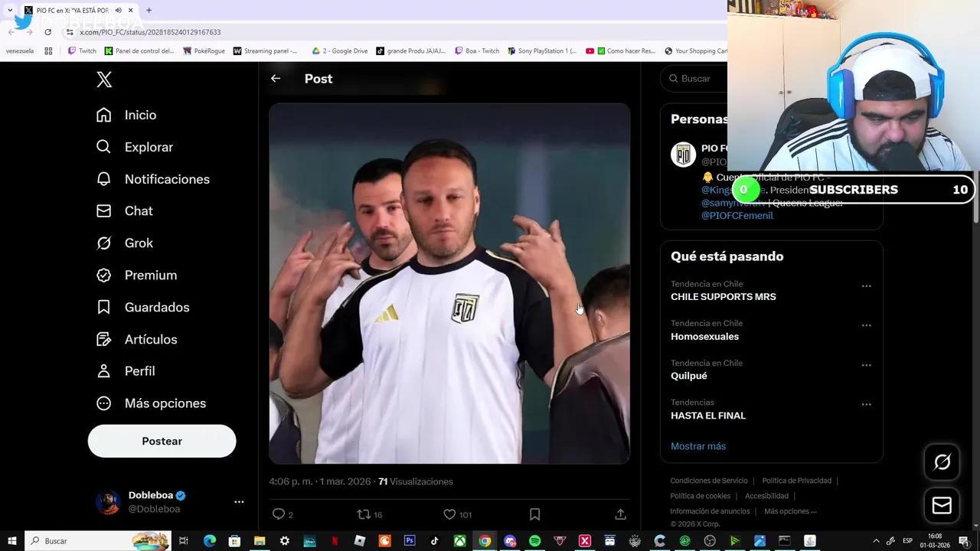Open trend CHILE SUPPORTS MRS
This screenshot has width=980, height=551.
click(724, 297)
